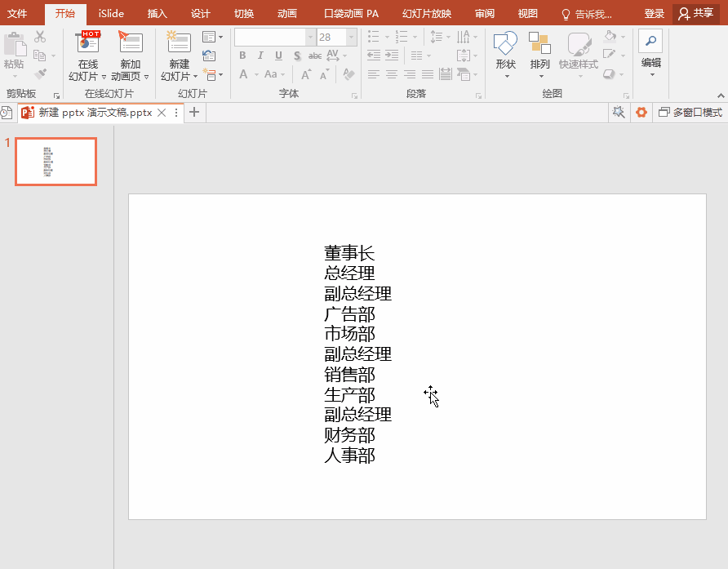Toggle Italic text formatting

pos(260,56)
